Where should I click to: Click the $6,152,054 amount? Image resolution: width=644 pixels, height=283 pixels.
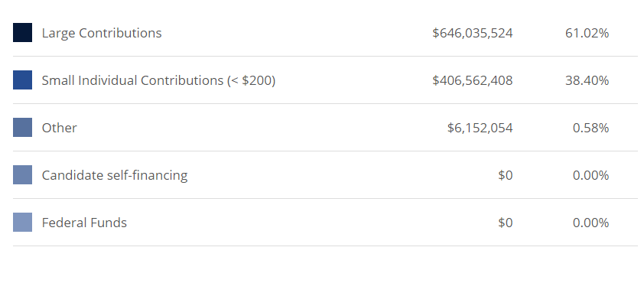pyautogui.click(x=480, y=128)
